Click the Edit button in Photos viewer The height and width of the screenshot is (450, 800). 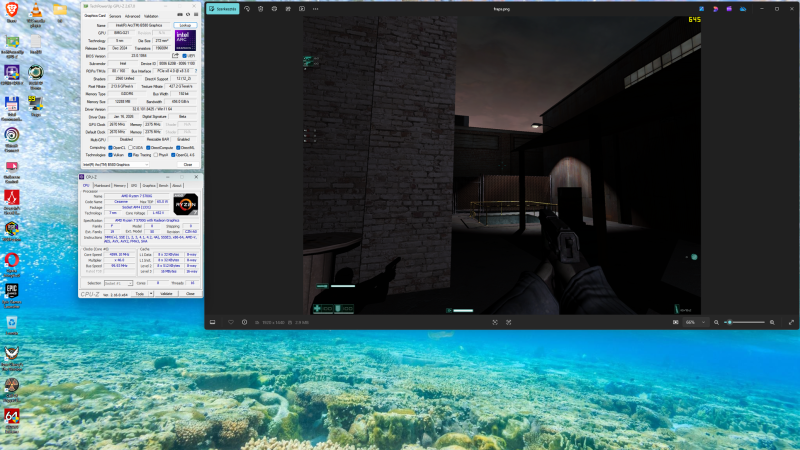[x=222, y=9]
